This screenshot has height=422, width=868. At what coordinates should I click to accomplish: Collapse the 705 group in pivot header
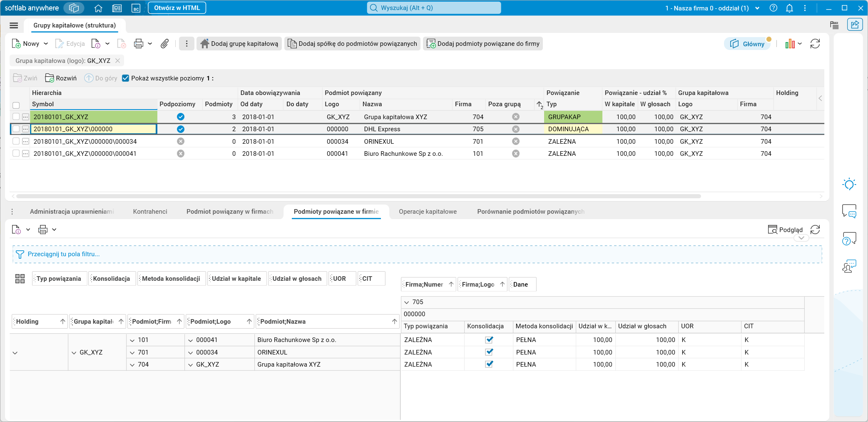pos(407,302)
